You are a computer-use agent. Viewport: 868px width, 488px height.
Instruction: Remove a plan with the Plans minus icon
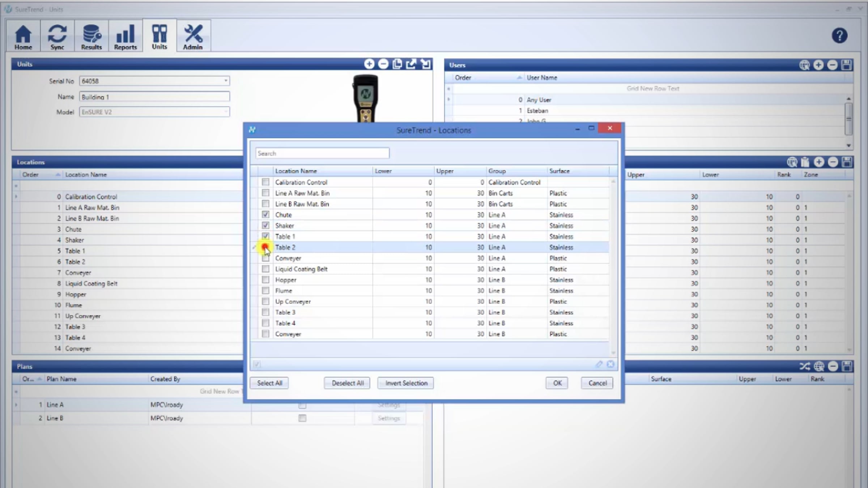pyautogui.click(x=833, y=367)
